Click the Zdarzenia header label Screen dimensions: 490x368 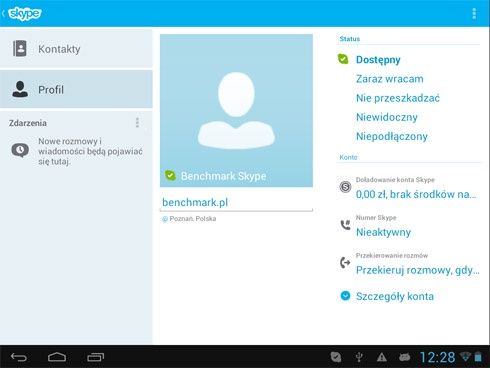[28, 123]
